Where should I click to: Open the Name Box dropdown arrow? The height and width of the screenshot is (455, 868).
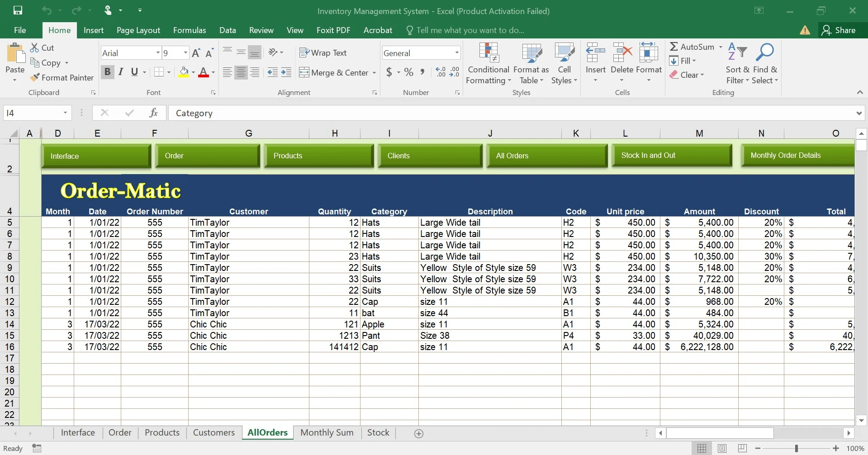(x=66, y=113)
